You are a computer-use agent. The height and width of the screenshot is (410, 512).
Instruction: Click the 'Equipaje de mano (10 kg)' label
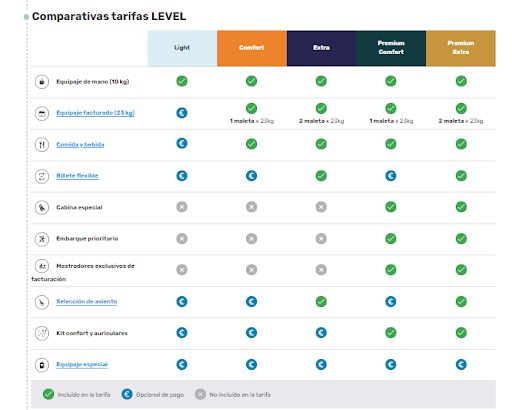click(x=93, y=82)
